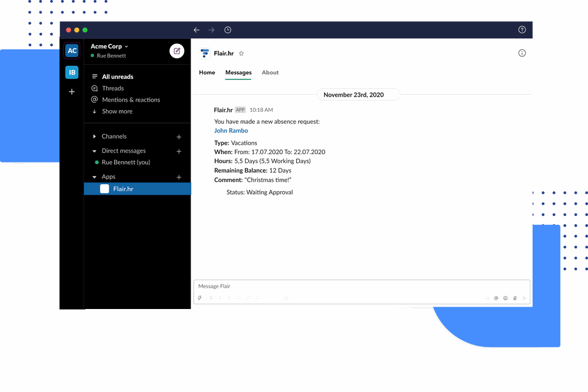
Task: Click the 10:18 AM message timestamp
Action: click(x=262, y=110)
